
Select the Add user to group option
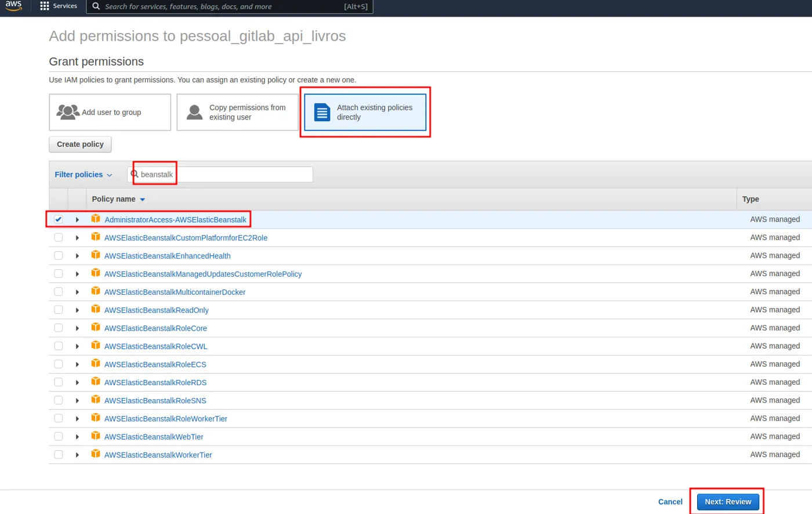coord(110,113)
